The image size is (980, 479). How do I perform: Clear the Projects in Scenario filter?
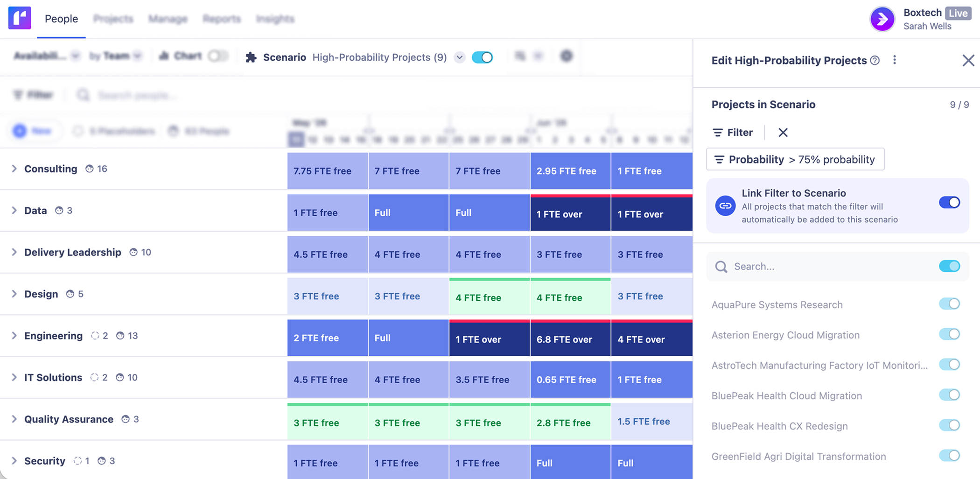coord(783,133)
